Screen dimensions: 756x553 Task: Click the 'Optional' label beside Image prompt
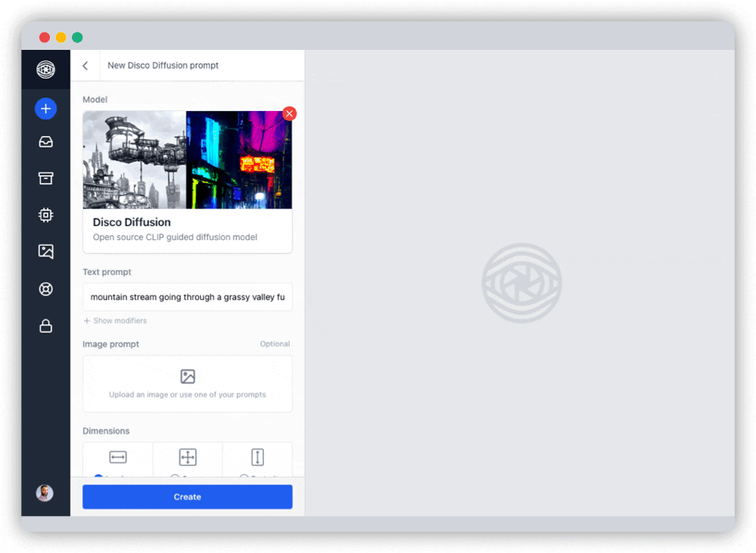(x=275, y=344)
